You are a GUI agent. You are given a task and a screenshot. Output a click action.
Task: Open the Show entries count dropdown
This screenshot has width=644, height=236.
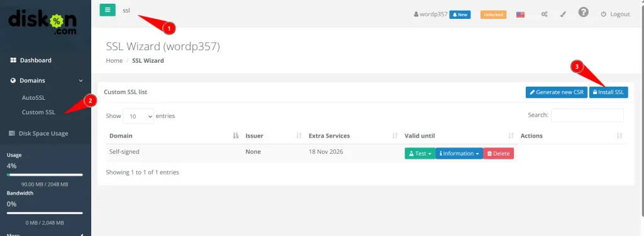pos(138,116)
